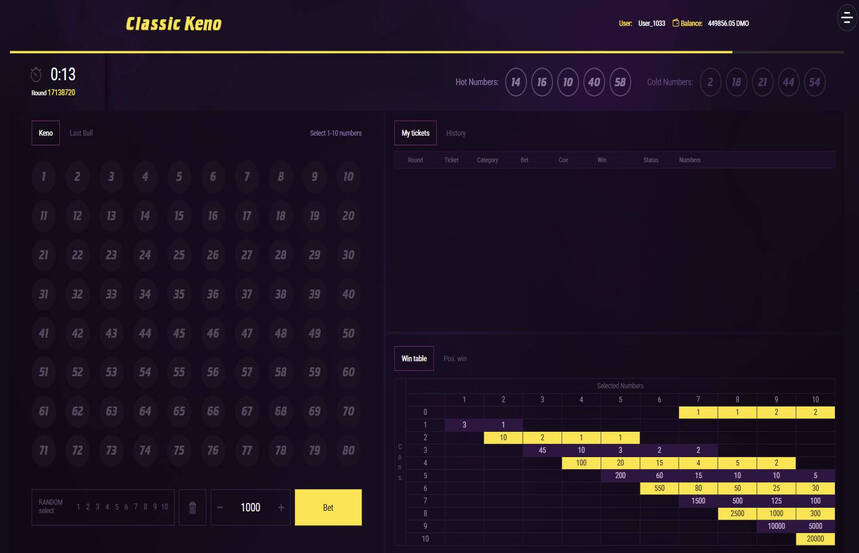
Task: Click the 2500 payout cell
Action: (737, 514)
